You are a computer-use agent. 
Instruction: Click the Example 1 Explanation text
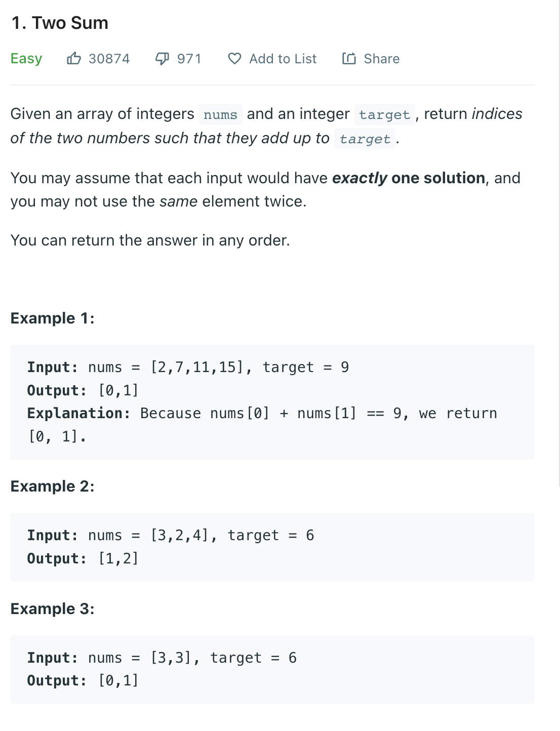262,425
